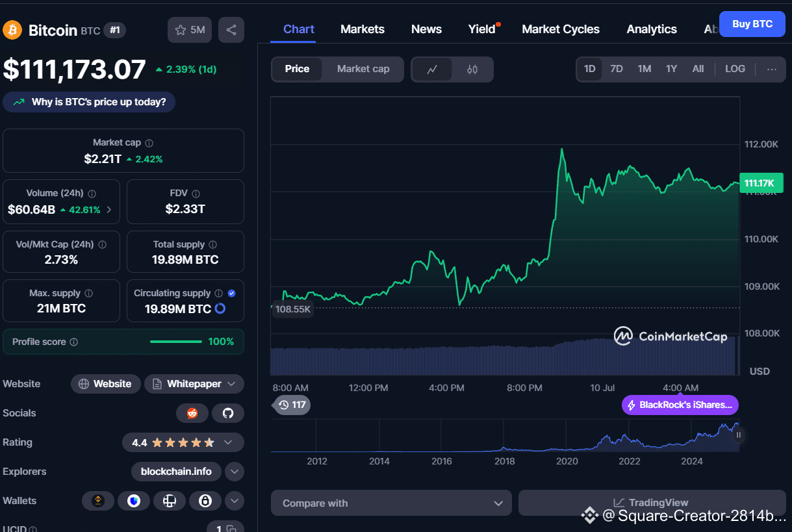Click the Market cap info icon

point(149,143)
